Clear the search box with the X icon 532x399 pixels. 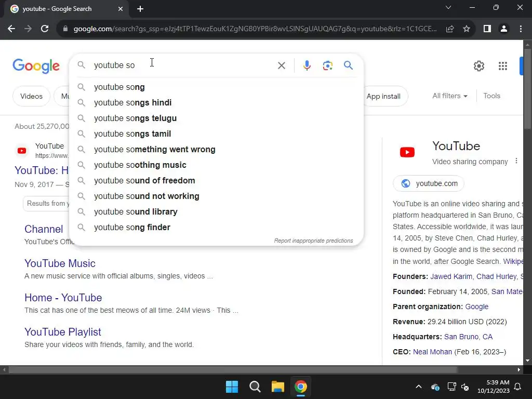(282, 65)
